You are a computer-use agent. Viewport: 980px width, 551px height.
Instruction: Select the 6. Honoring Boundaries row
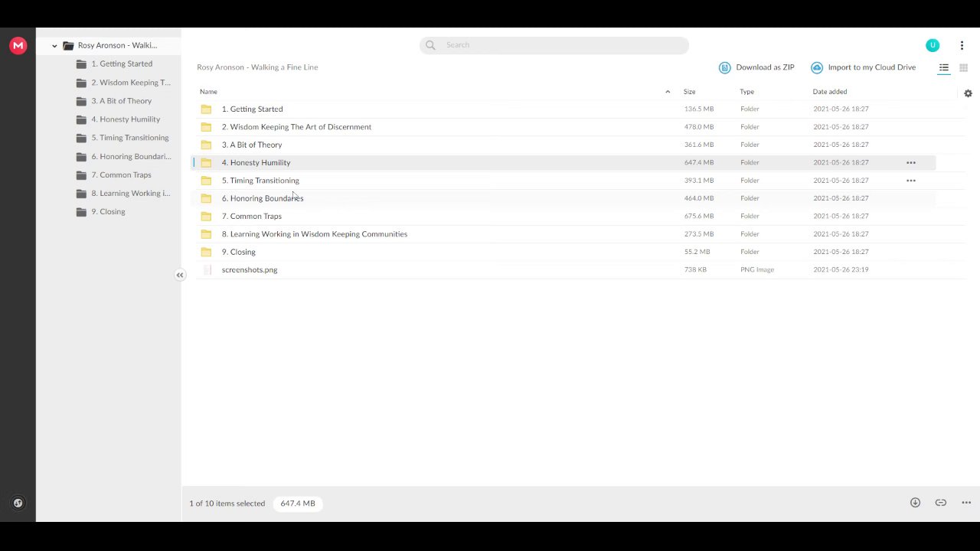tap(563, 198)
